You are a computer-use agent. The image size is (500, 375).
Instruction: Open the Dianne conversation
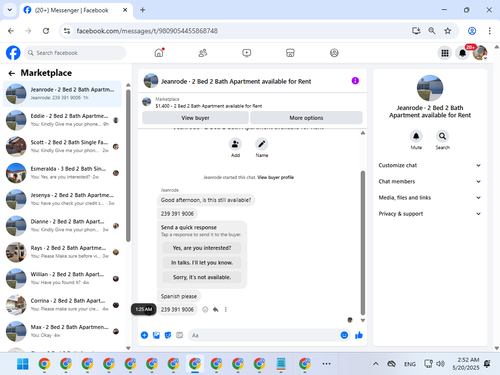[x=62, y=225]
